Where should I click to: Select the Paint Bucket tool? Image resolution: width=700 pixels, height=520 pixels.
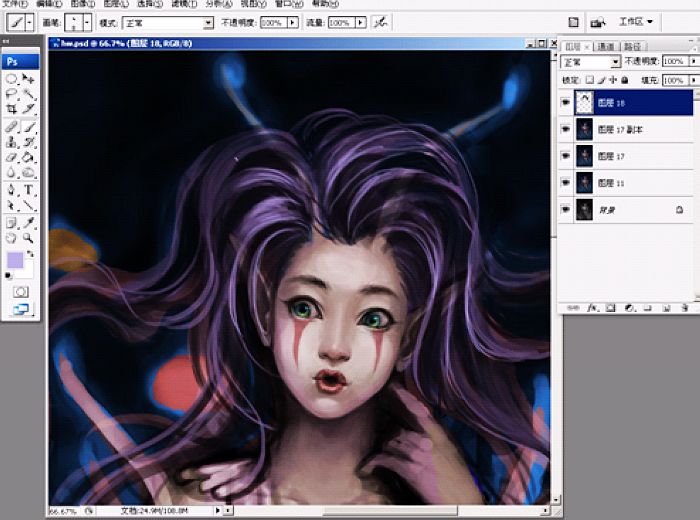click(x=28, y=158)
